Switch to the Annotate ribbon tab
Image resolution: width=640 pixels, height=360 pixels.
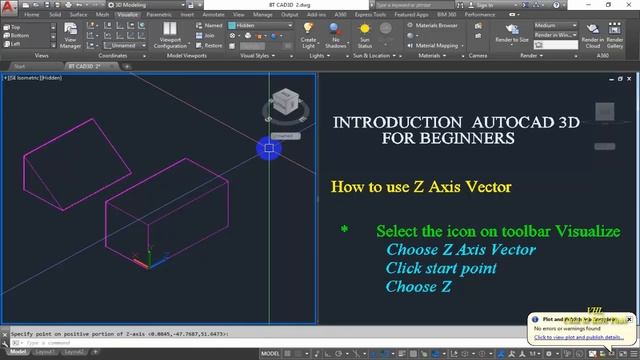pyautogui.click(x=213, y=15)
